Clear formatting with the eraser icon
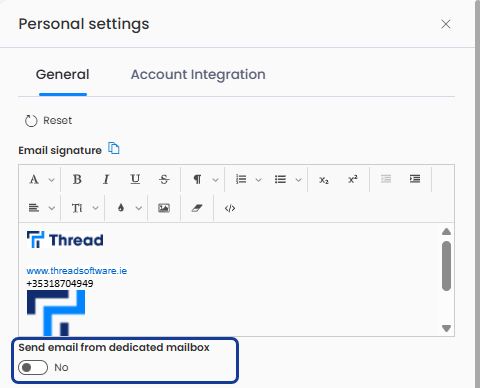 coord(197,208)
